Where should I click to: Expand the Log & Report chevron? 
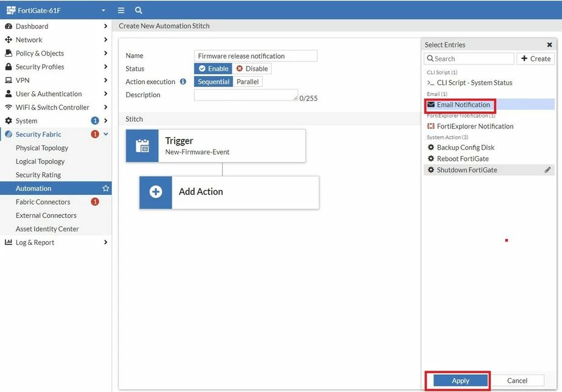coord(105,242)
